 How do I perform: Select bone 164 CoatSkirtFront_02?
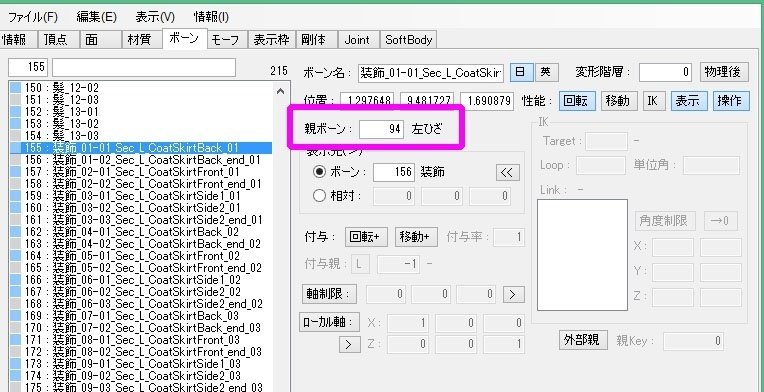(141, 256)
